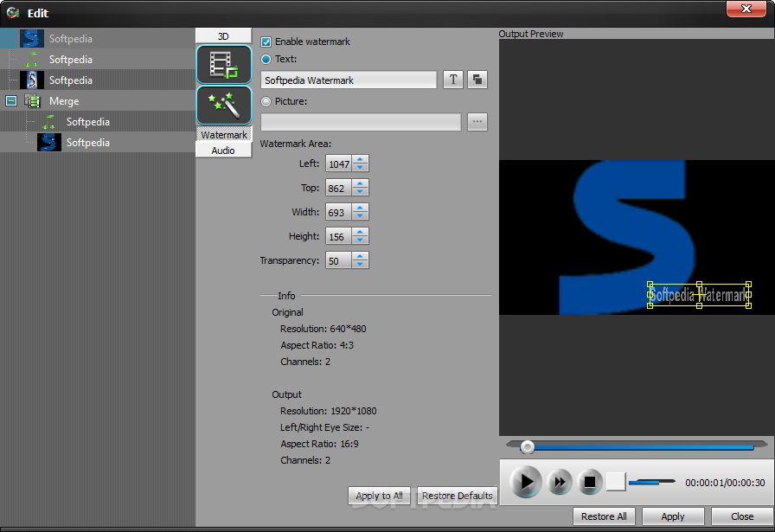
Task: Decrease the Top value with down arrow
Action: 361,192
